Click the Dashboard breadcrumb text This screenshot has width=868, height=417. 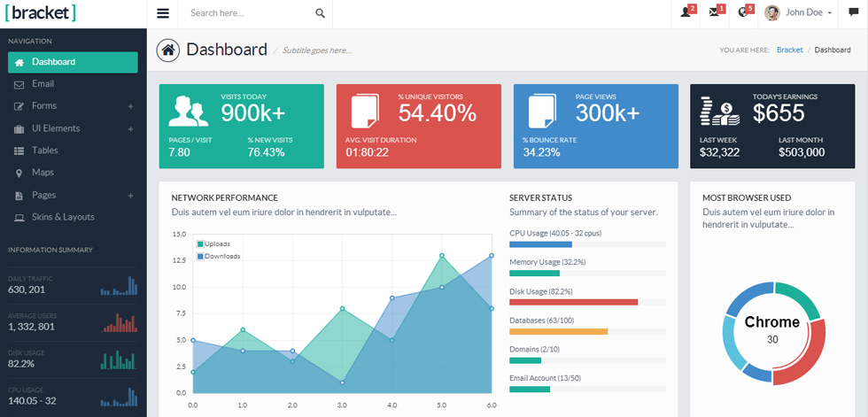[833, 50]
